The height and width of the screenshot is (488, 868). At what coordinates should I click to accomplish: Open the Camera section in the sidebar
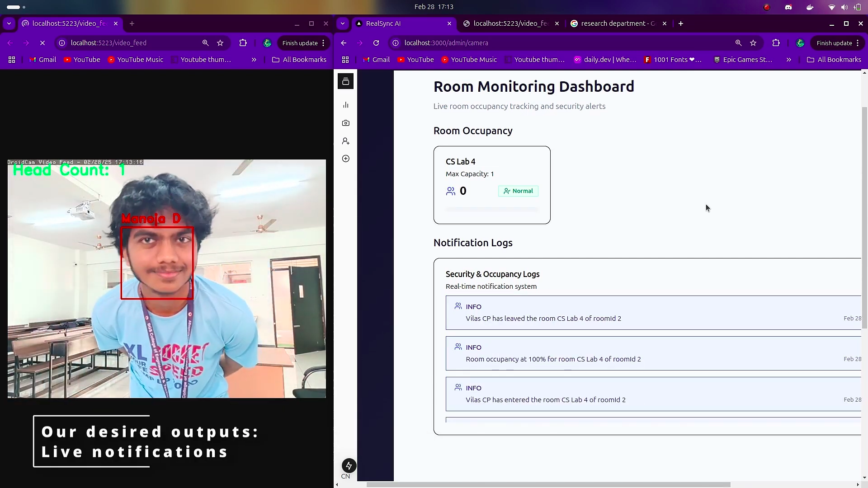tap(345, 122)
